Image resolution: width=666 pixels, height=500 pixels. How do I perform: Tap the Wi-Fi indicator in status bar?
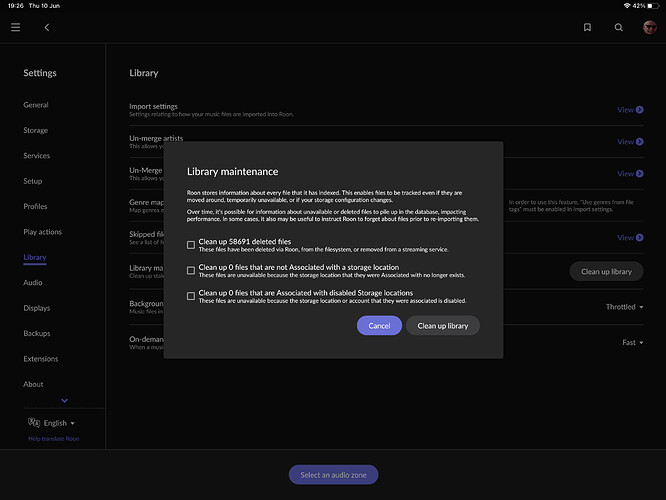[627, 6]
